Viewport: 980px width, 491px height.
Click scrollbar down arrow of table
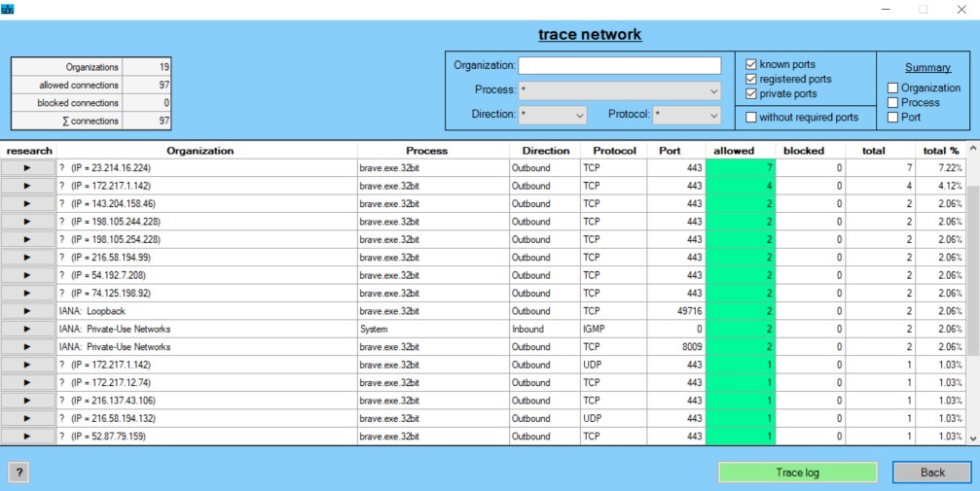click(973, 439)
